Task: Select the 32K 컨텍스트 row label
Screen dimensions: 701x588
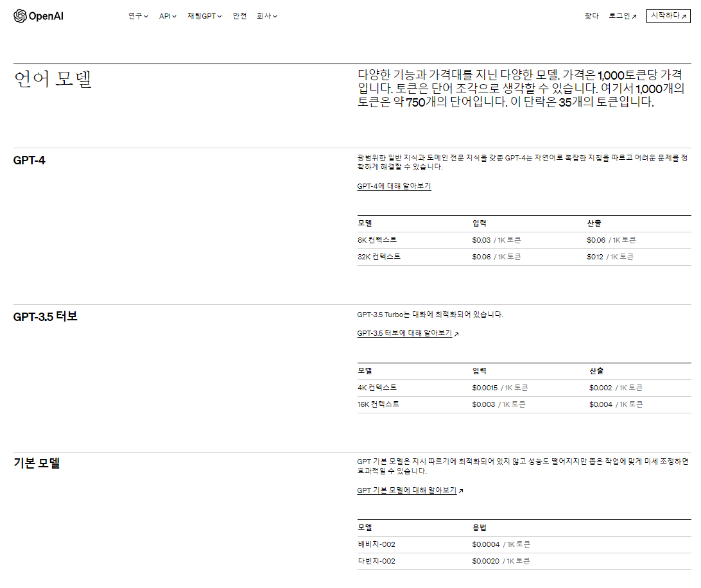Action: click(379, 257)
